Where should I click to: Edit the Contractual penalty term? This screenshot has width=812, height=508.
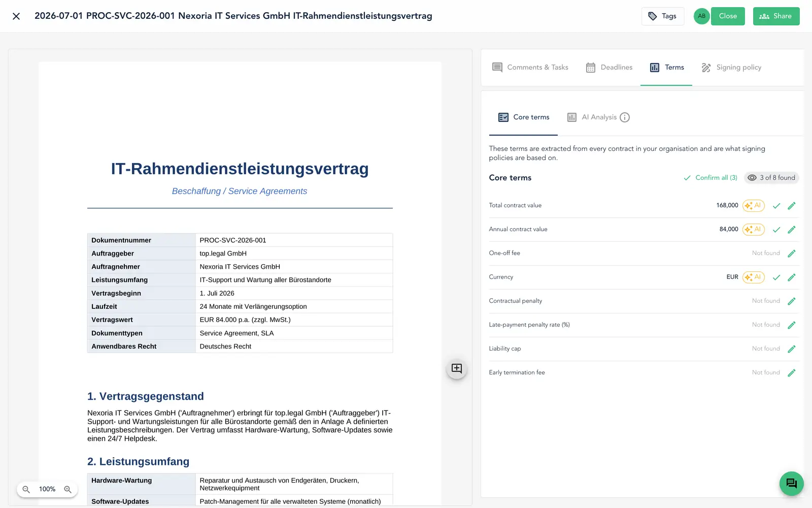(792, 301)
